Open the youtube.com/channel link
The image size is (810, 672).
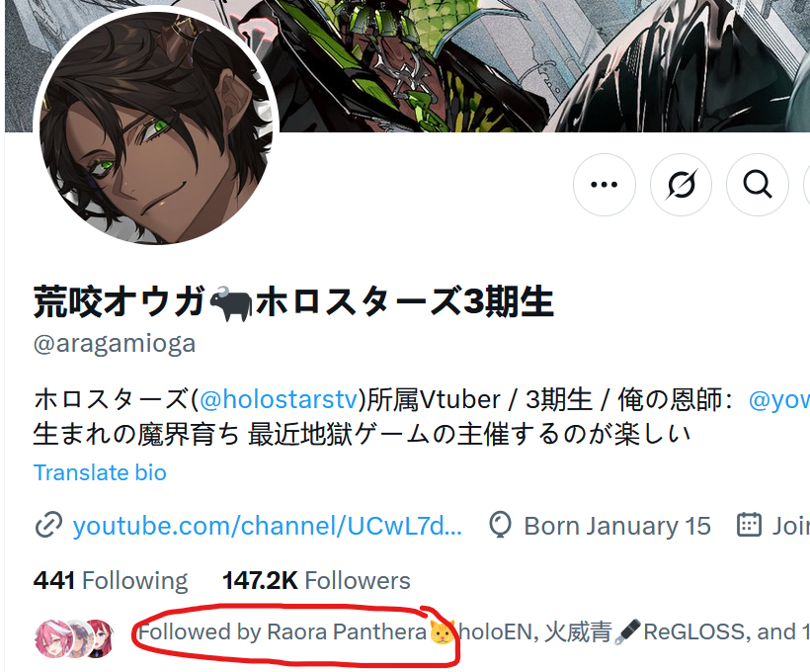click(268, 526)
